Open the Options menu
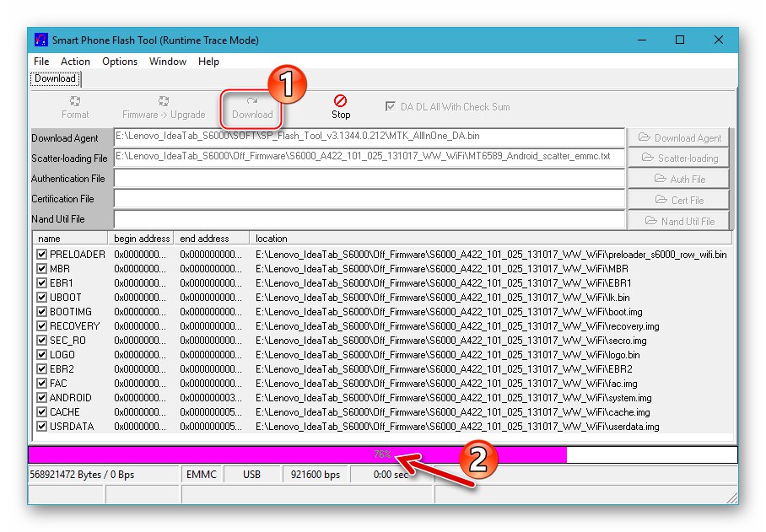Image resolution: width=766 pixels, height=532 pixels. (120, 62)
